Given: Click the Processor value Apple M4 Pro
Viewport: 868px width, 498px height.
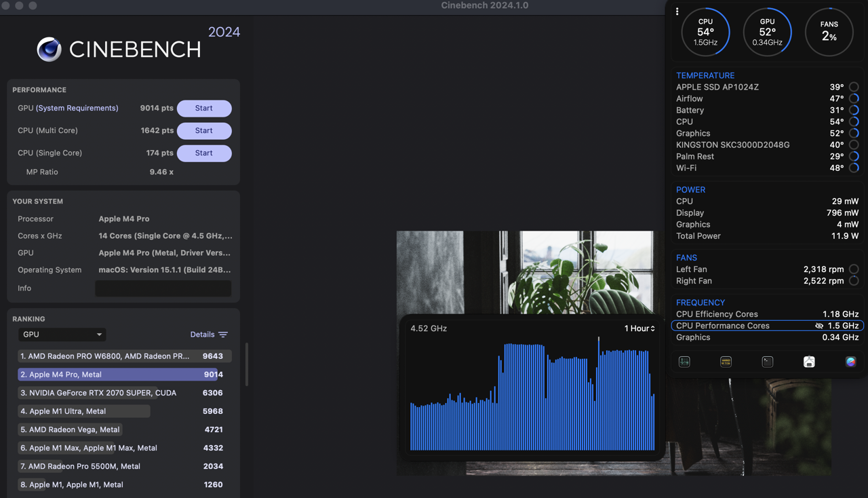Looking at the screenshot, I should click(124, 219).
